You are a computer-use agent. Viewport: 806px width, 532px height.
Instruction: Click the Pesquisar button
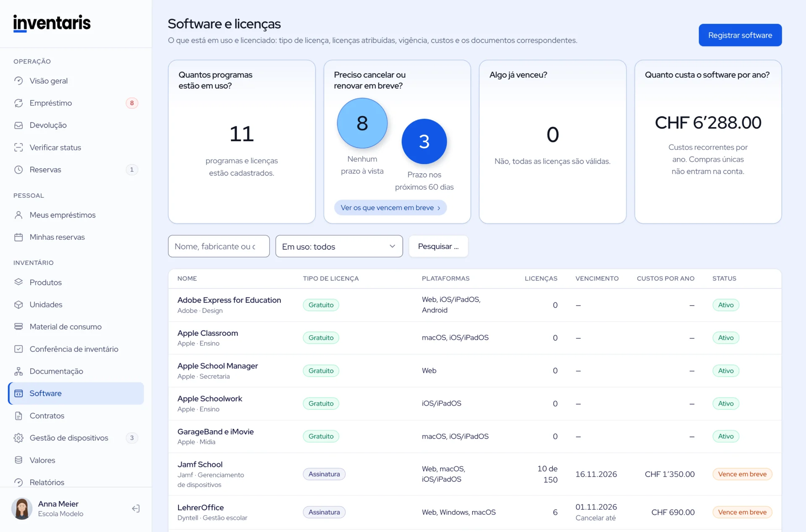tap(438, 246)
